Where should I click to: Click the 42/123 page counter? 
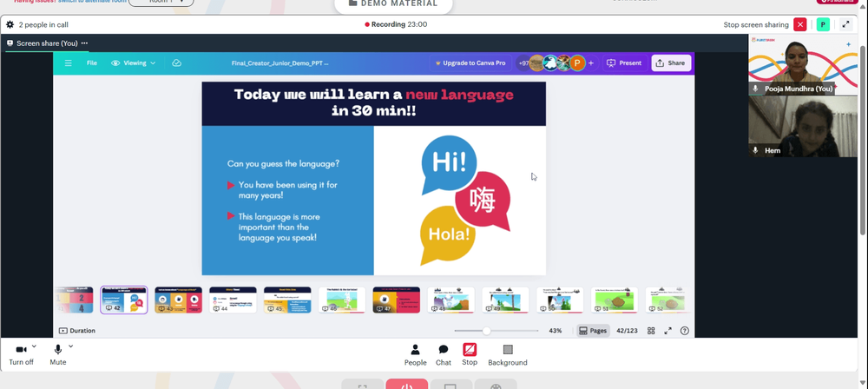click(628, 331)
